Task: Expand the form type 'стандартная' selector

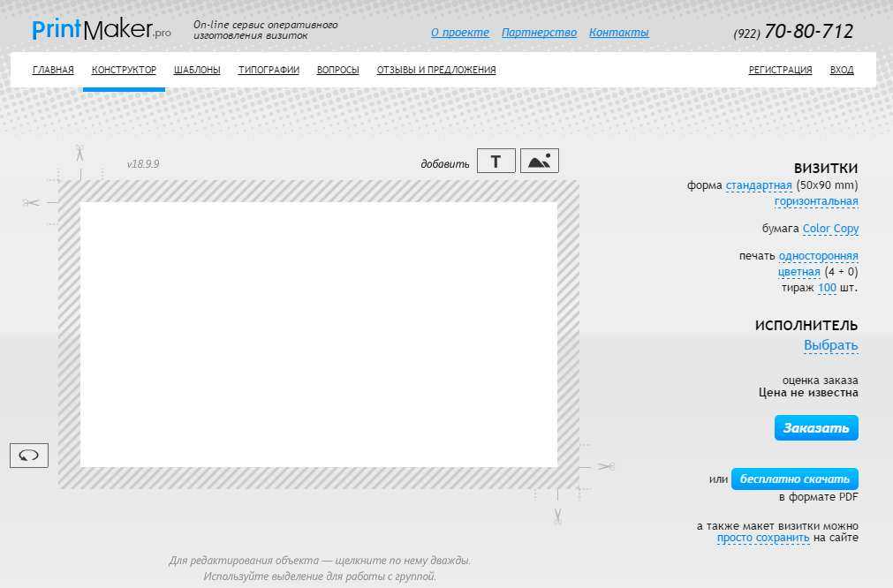Action: click(x=758, y=185)
